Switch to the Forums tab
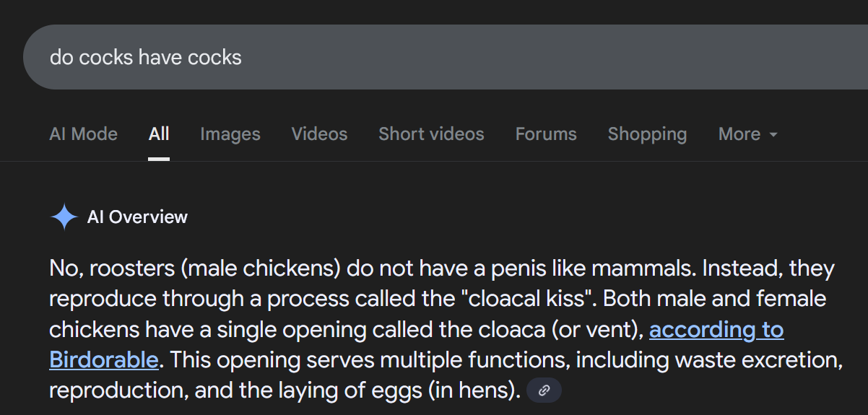The height and width of the screenshot is (415, 868). coord(546,134)
